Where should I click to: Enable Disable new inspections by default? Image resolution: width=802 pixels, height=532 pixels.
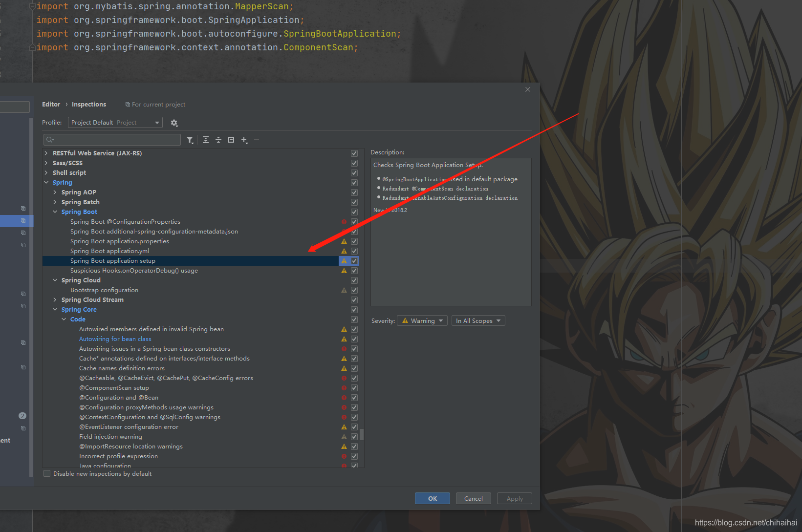click(x=47, y=474)
